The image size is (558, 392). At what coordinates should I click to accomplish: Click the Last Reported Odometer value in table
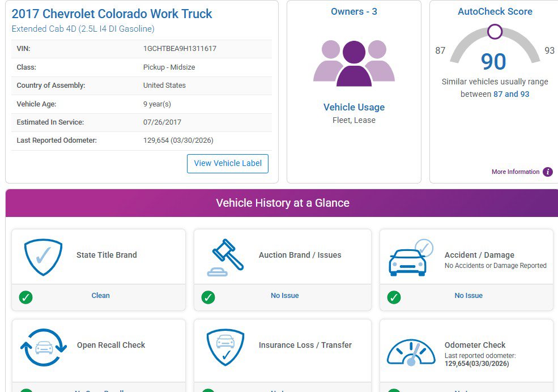point(178,140)
